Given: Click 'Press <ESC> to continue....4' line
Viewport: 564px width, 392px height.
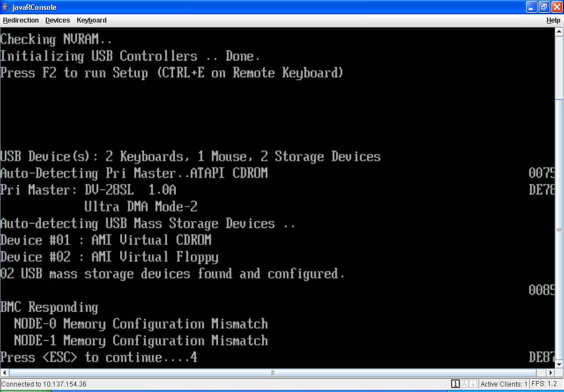Looking at the screenshot, I should (x=99, y=357).
